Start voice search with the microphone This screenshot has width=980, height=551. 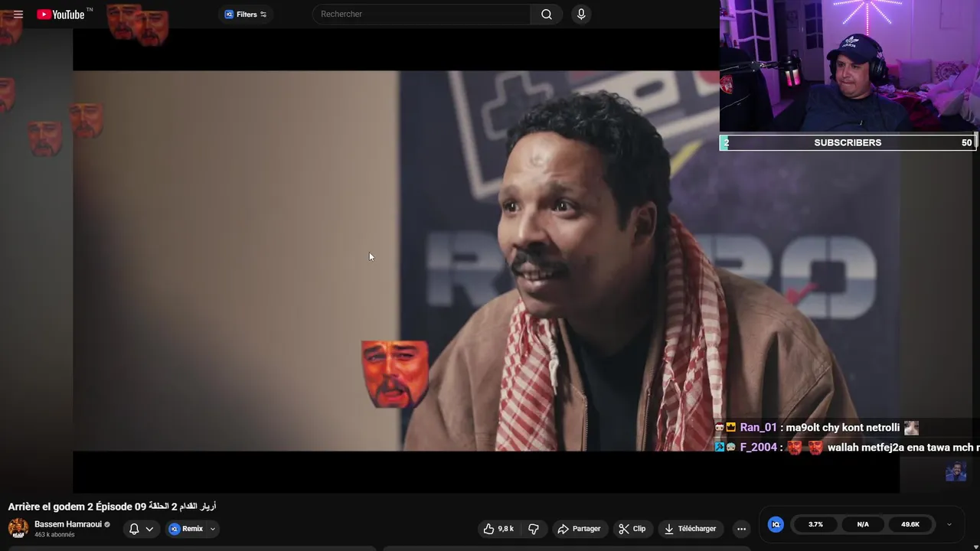coord(581,14)
